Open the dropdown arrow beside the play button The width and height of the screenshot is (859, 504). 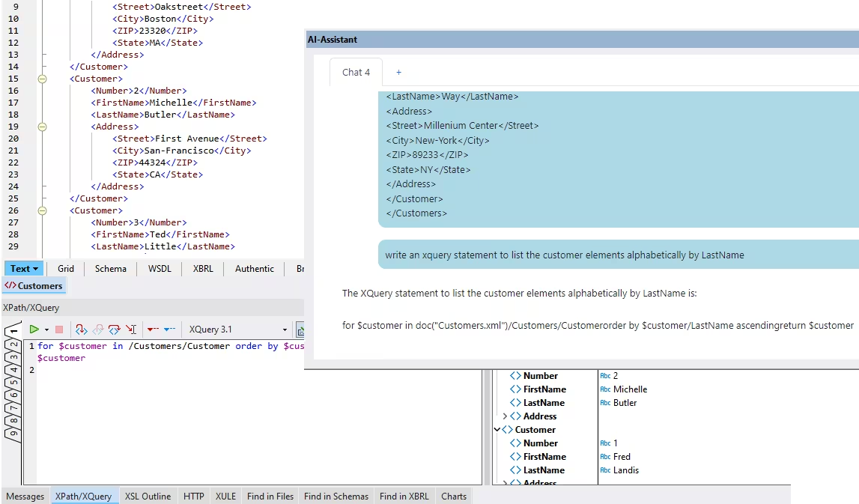pos(46,330)
